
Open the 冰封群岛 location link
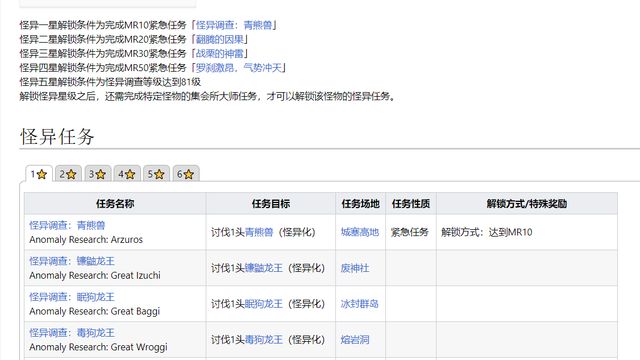point(360,304)
